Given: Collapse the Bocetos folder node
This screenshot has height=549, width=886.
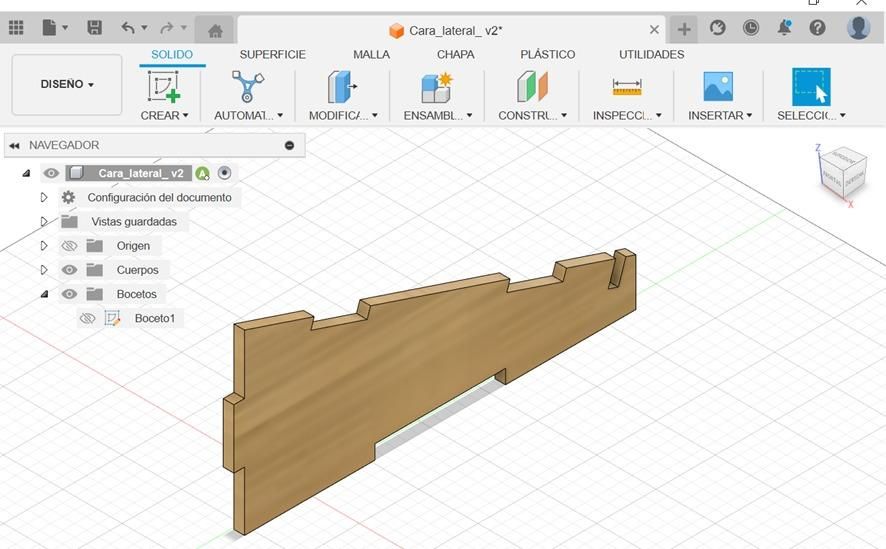Looking at the screenshot, I should [44, 294].
